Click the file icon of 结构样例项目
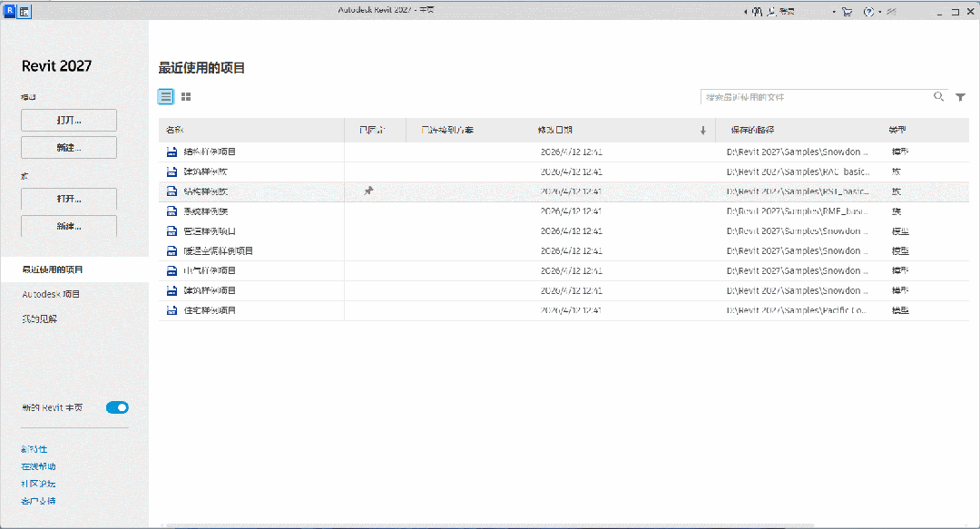This screenshot has width=980, height=529. click(x=171, y=152)
